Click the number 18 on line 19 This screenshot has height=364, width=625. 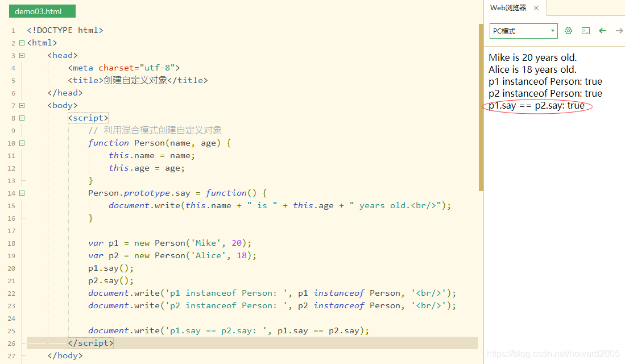(x=242, y=255)
